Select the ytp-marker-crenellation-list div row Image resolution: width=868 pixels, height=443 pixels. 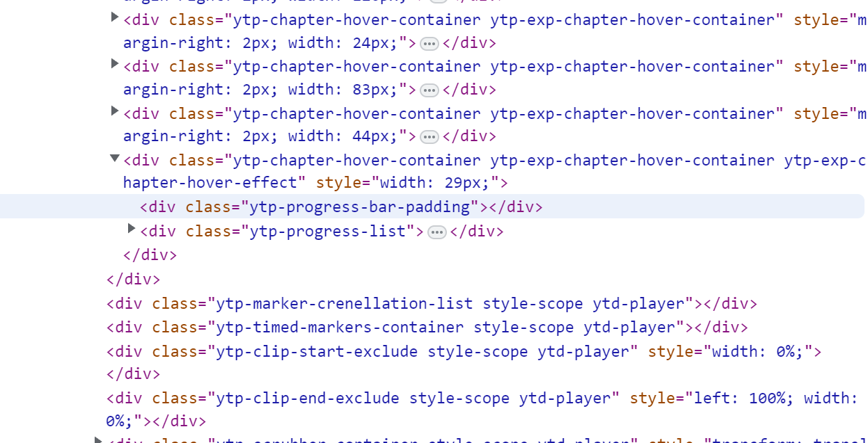pyautogui.click(x=432, y=304)
